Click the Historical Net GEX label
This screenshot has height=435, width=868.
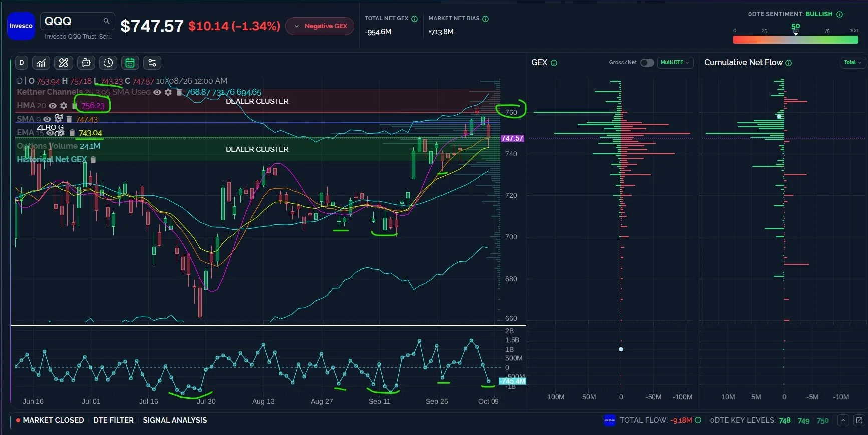point(52,159)
